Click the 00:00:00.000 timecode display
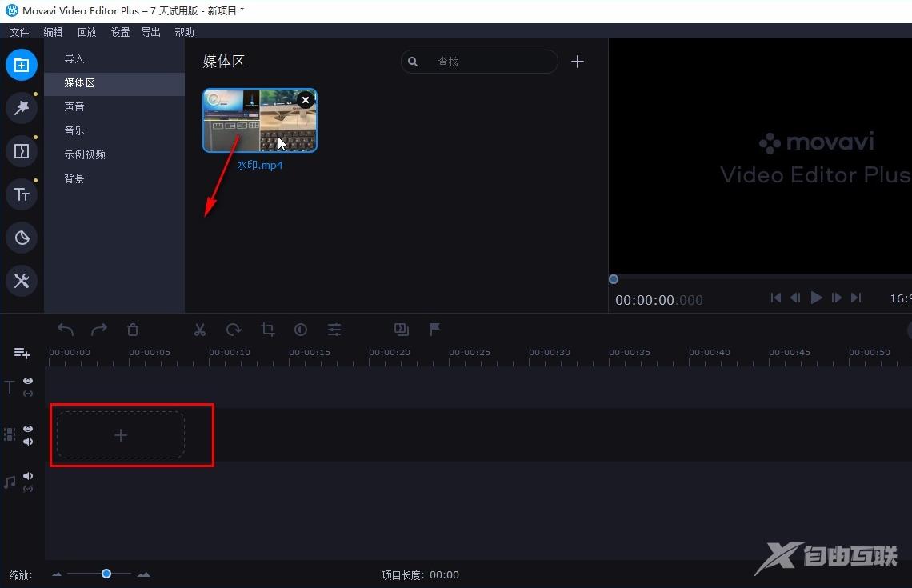Screen dimensions: 912x588 (659, 300)
